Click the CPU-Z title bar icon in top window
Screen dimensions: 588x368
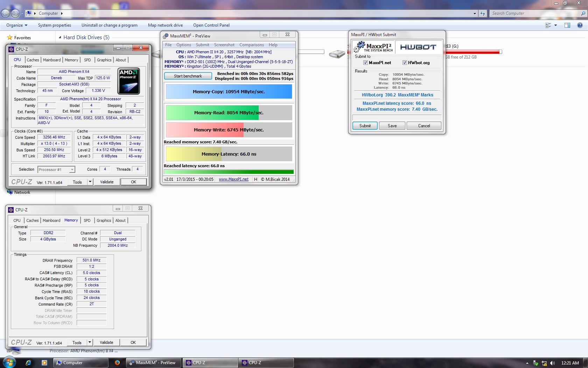click(x=11, y=49)
